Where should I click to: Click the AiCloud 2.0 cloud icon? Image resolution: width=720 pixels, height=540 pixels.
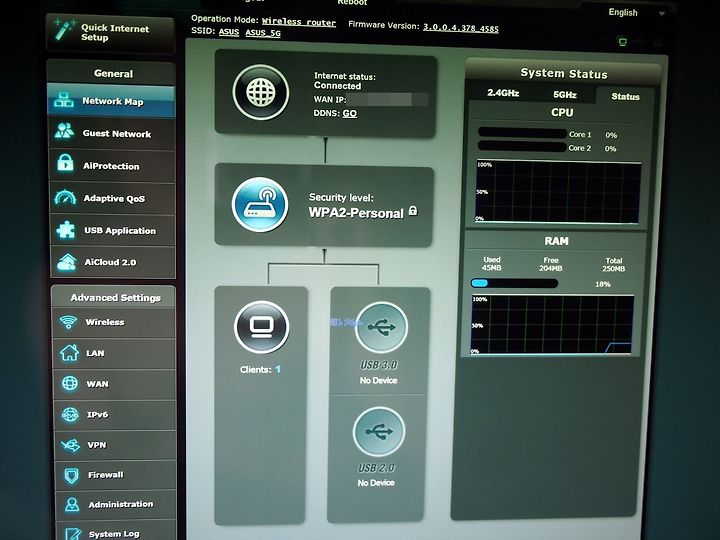(x=67, y=262)
